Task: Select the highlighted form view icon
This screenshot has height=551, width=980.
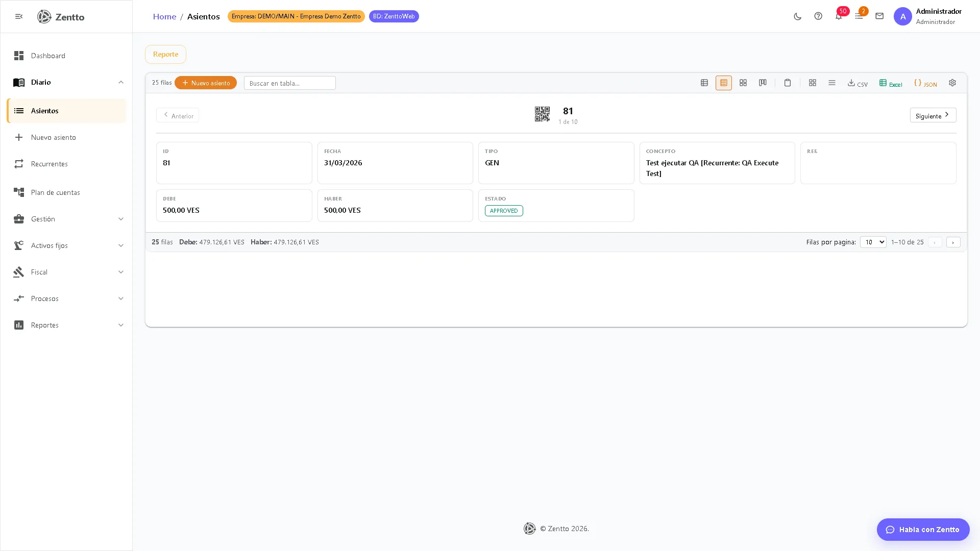Action: pos(724,83)
